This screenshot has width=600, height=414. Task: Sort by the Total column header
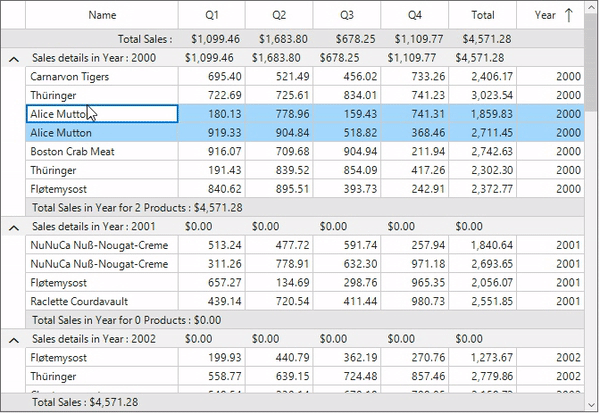[x=482, y=15]
